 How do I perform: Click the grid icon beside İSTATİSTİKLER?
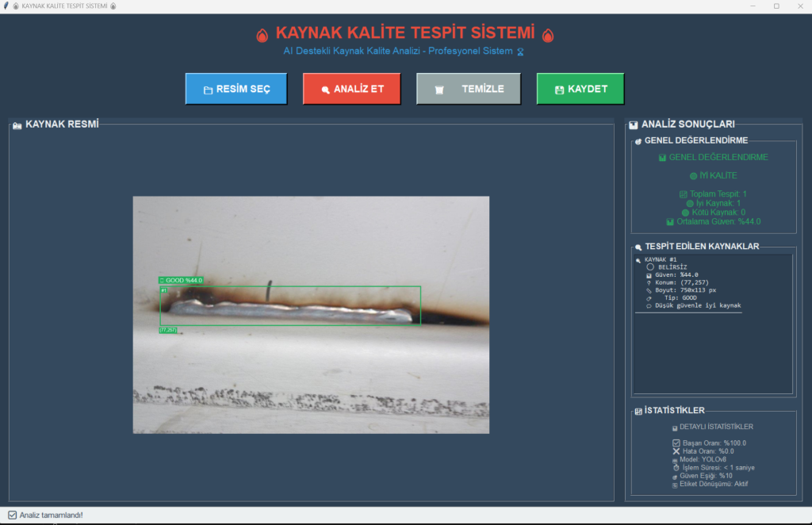[638, 411]
